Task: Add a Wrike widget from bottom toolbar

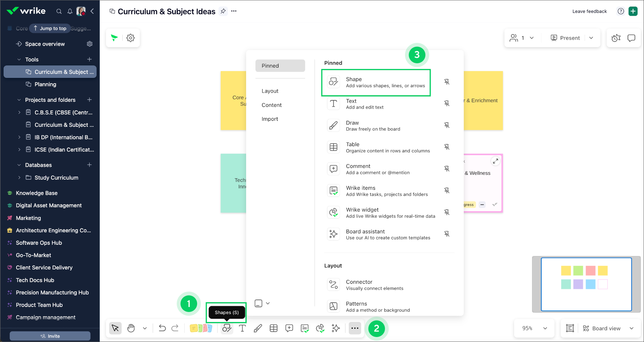Action: pyautogui.click(x=320, y=328)
